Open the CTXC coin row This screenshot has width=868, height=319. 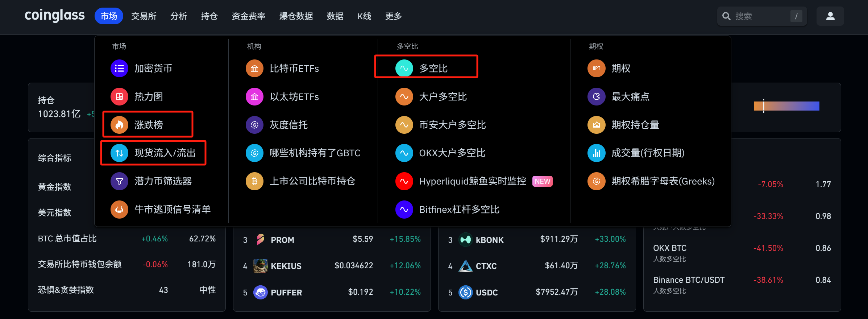537,266
